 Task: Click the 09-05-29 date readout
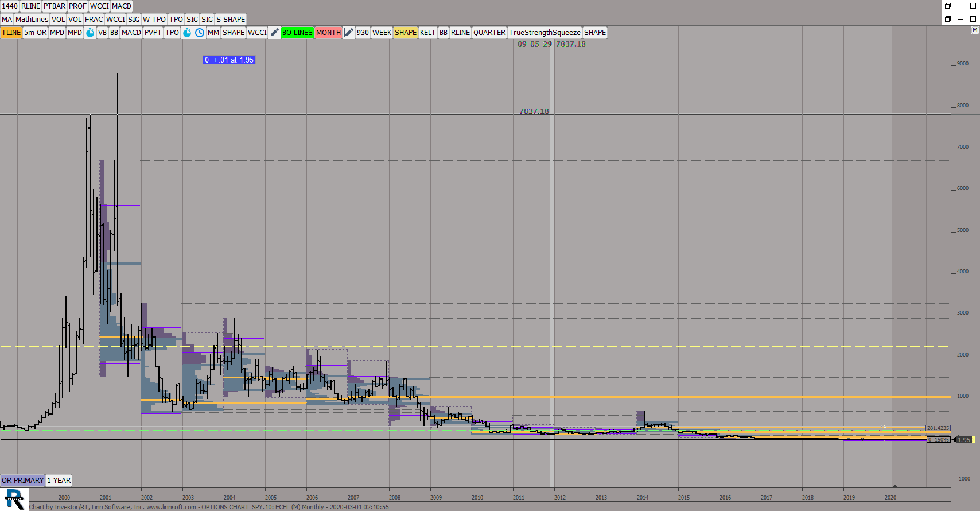(535, 44)
